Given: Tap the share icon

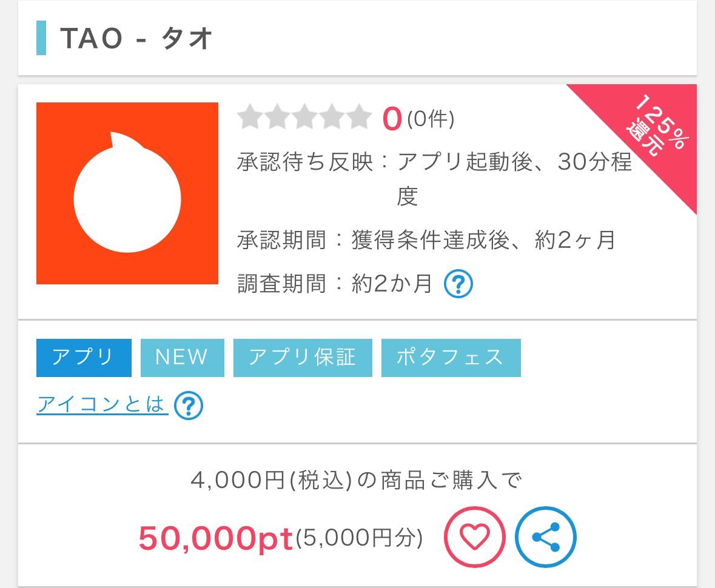Looking at the screenshot, I should [546, 537].
